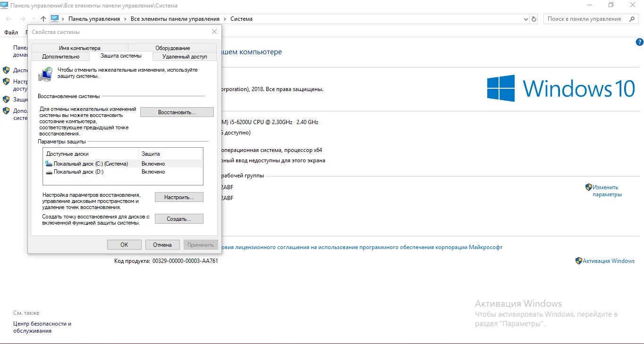Viewport: 644px width, 344px height.
Task: Click the Панель управления breadcrumb
Action: click(x=94, y=19)
